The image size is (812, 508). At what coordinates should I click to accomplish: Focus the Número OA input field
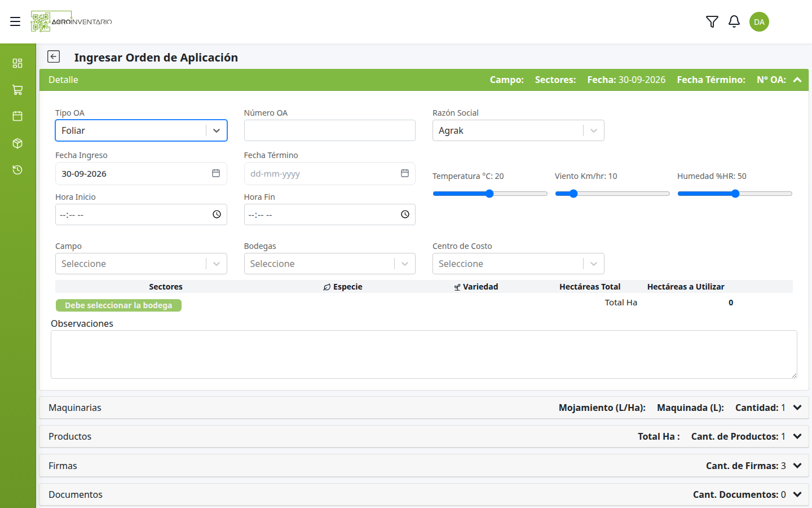[330, 130]
